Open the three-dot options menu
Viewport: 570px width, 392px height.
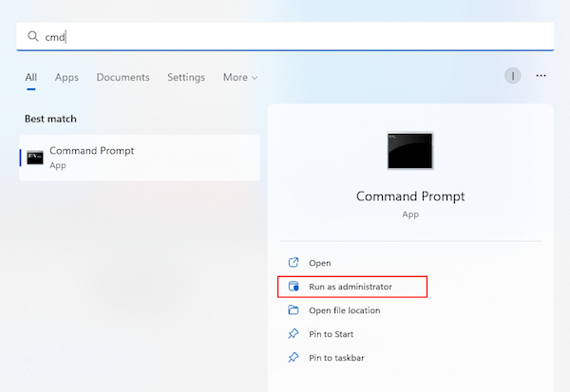click(x=541, y=76)
